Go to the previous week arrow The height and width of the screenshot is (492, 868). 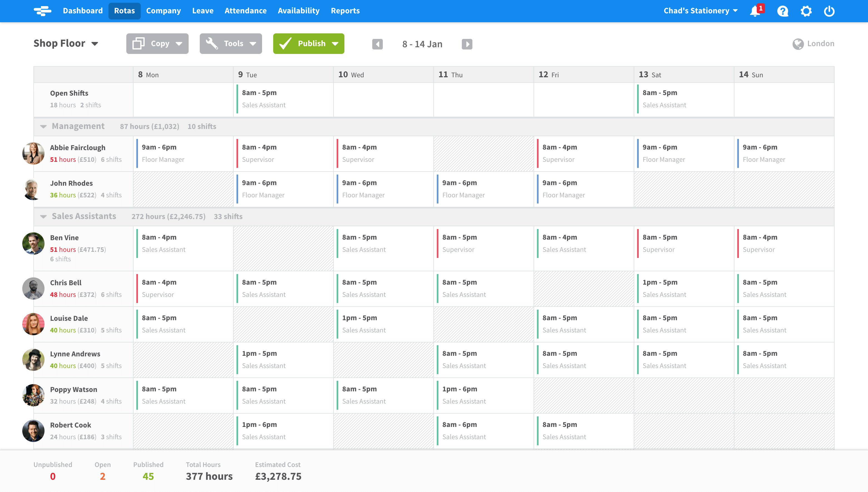[378, 44]
